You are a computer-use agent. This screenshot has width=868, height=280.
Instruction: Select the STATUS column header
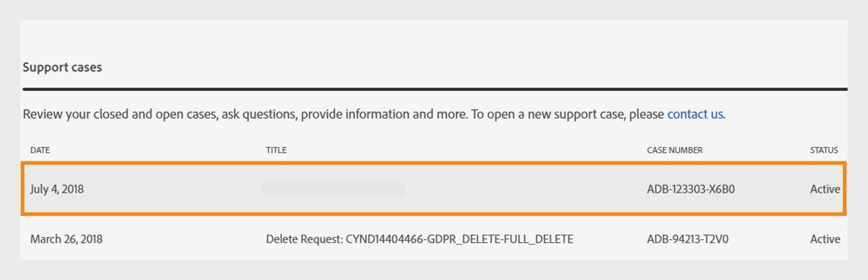pyautogui.click(x=823, y=150)
